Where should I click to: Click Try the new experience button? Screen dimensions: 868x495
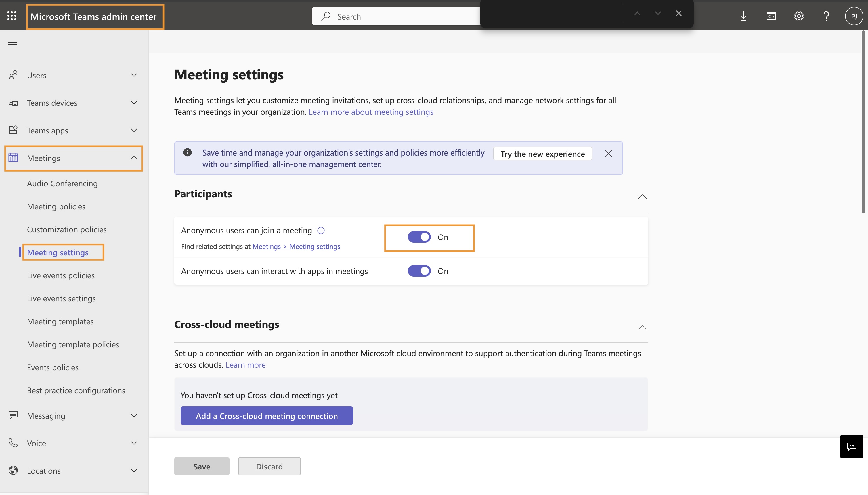[x=542, y=154]
